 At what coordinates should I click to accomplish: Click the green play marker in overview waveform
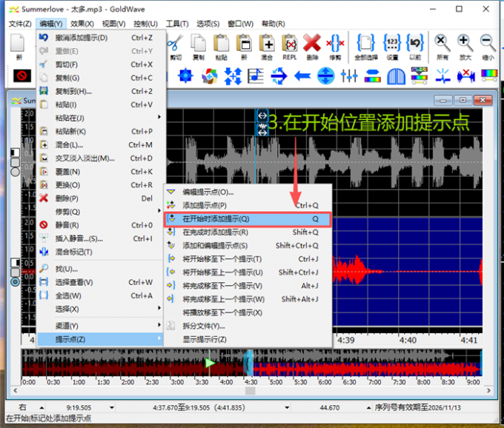pos(211,363)
